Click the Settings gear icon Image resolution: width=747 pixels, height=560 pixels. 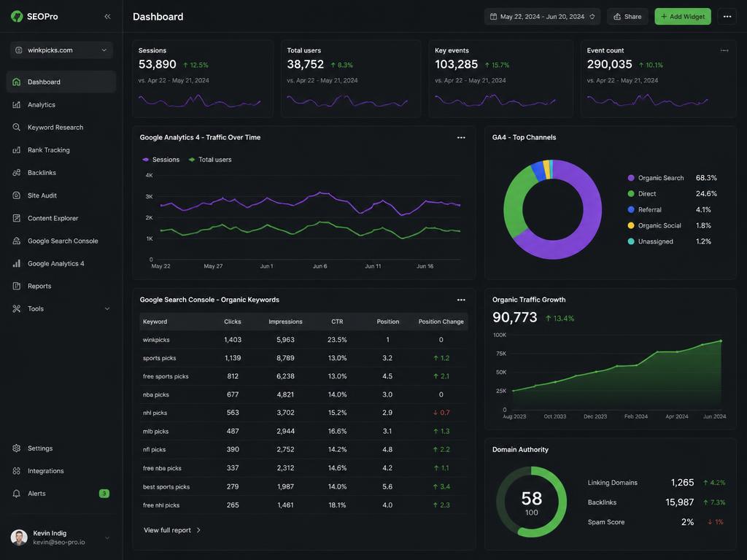(x=17, y=448)
